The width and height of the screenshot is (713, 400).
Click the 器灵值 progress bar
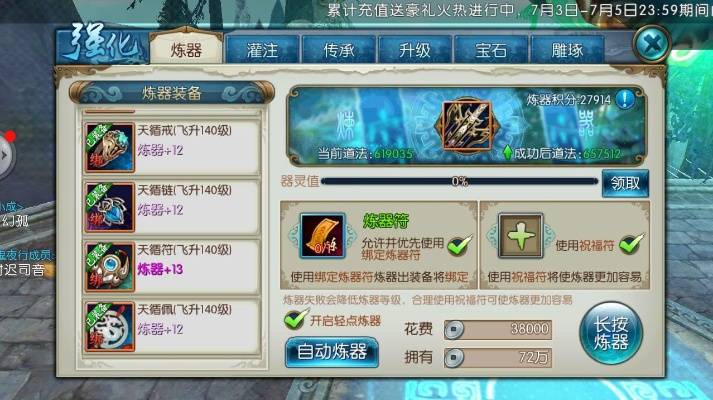[459, 181]
